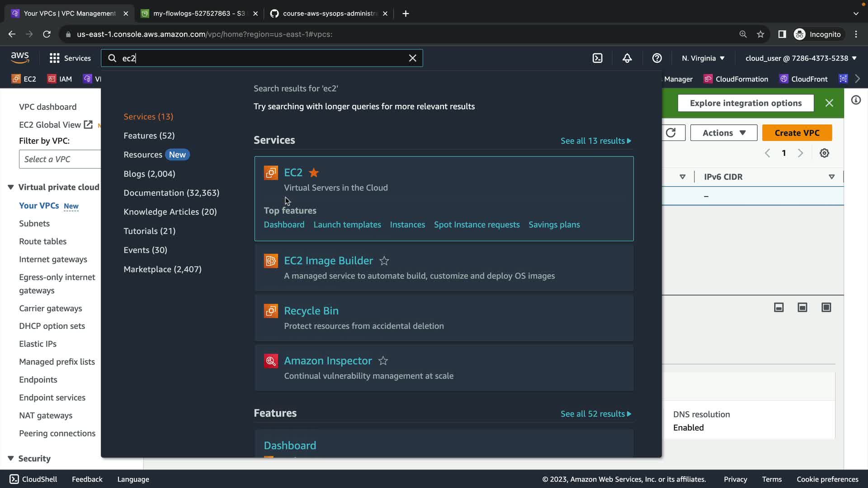Click the Create VPC button
The width and height of the screenshot is (868, 488).
[797, 133]
